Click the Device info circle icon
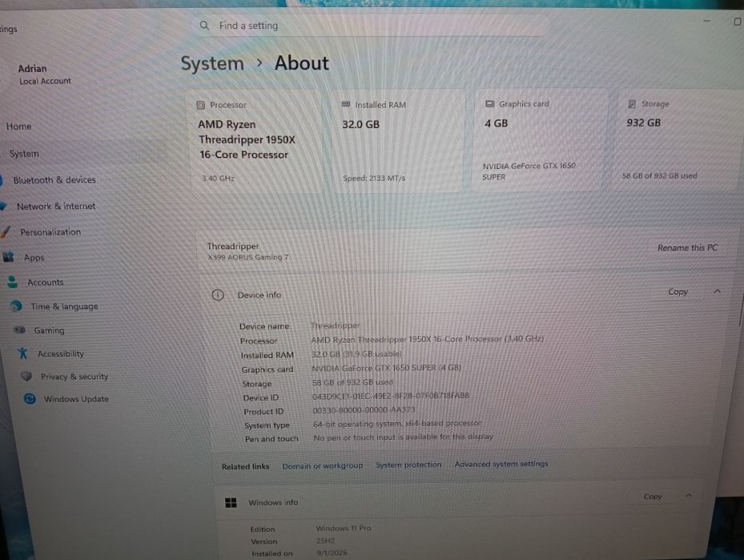Viewport: 744px width, 560px height. [x=218, y=295]
